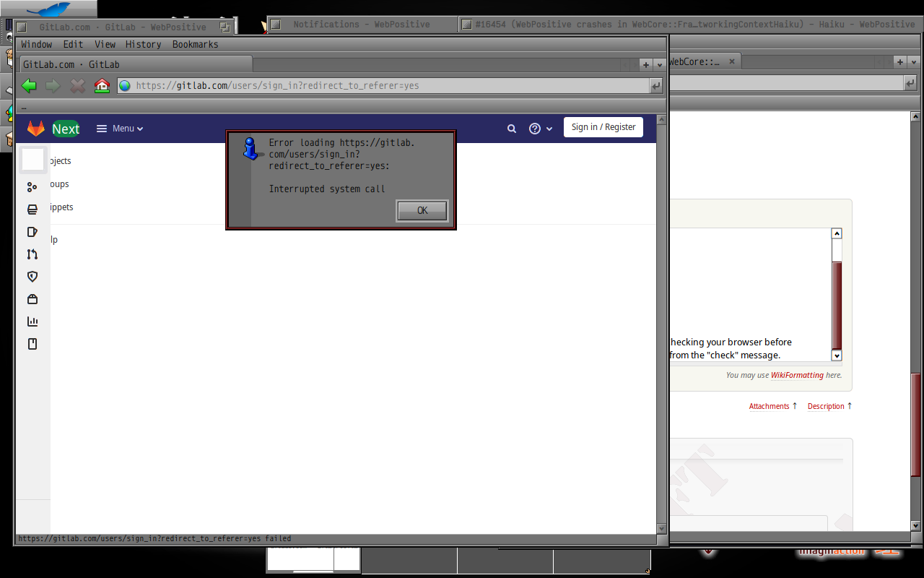This screenshot has height=578, width=924.
Task: Open the View menu
Action: tap(105, 44)
